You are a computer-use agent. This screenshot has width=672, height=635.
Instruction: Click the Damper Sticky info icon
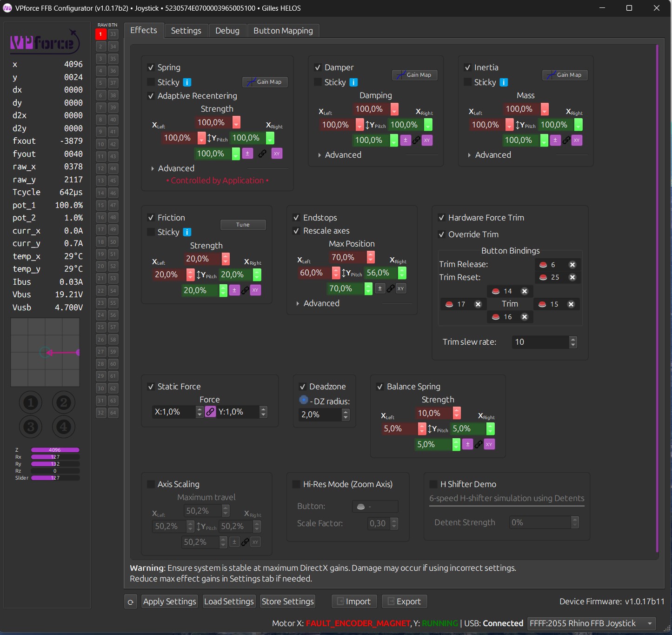tap(353, 82)
